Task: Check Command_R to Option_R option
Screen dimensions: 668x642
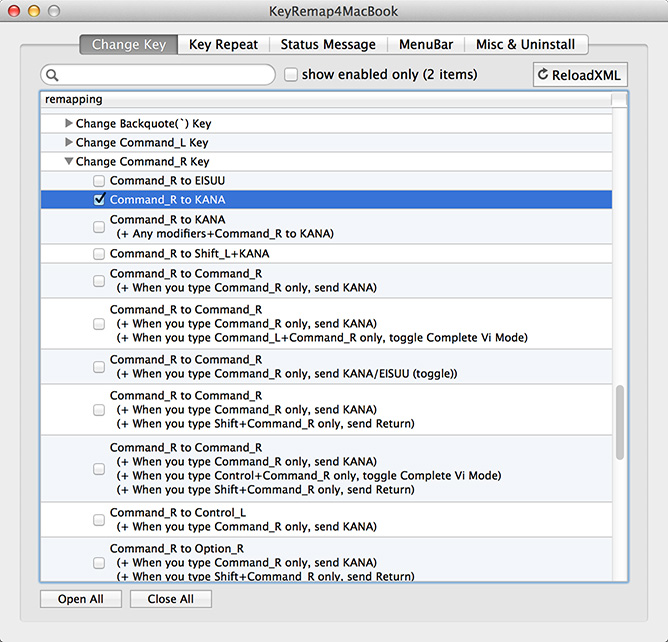Action: point(99,563)
